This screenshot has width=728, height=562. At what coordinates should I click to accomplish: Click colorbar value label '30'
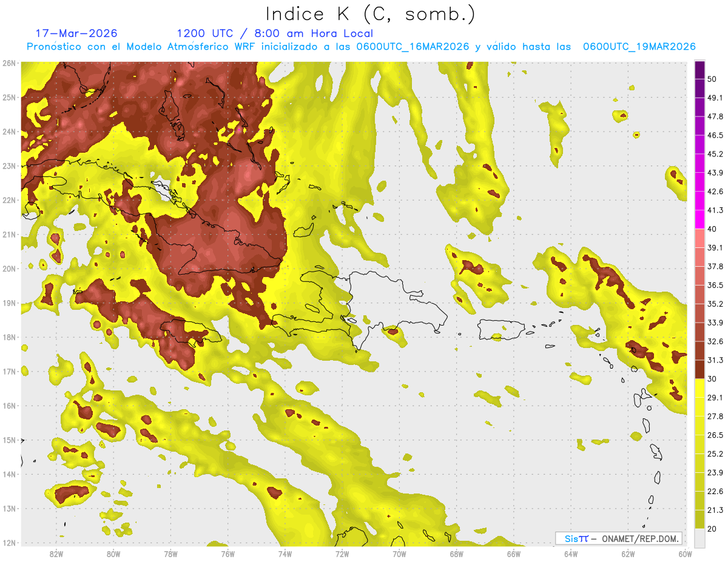tap(712, 379)
